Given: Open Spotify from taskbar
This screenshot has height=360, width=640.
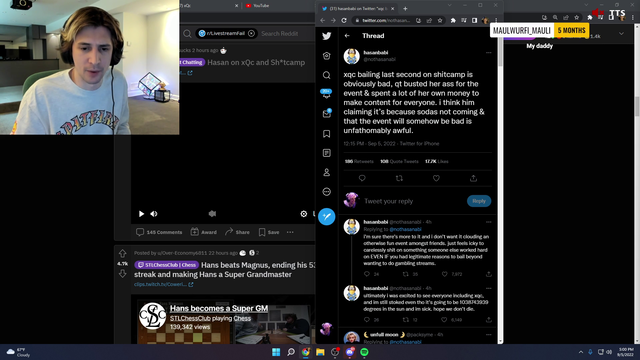Looking at the screenshot, I should pos(364,352).
